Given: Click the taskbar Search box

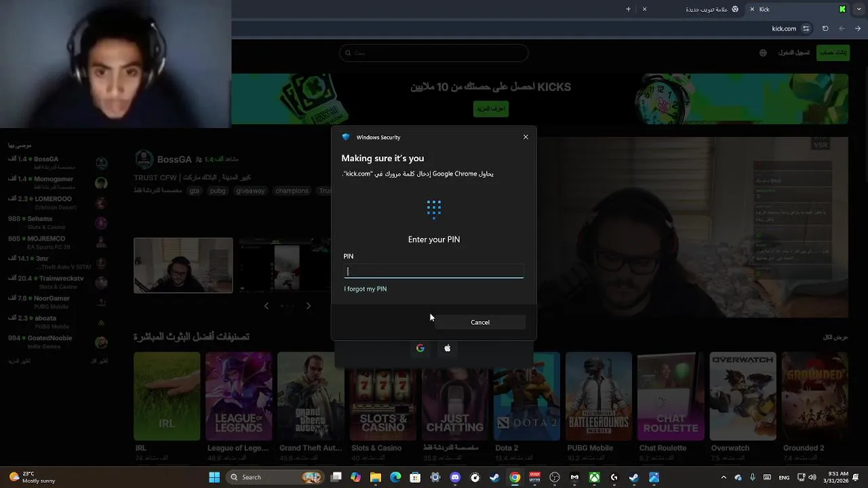Looking at the screenshot, I should point(276,477).
